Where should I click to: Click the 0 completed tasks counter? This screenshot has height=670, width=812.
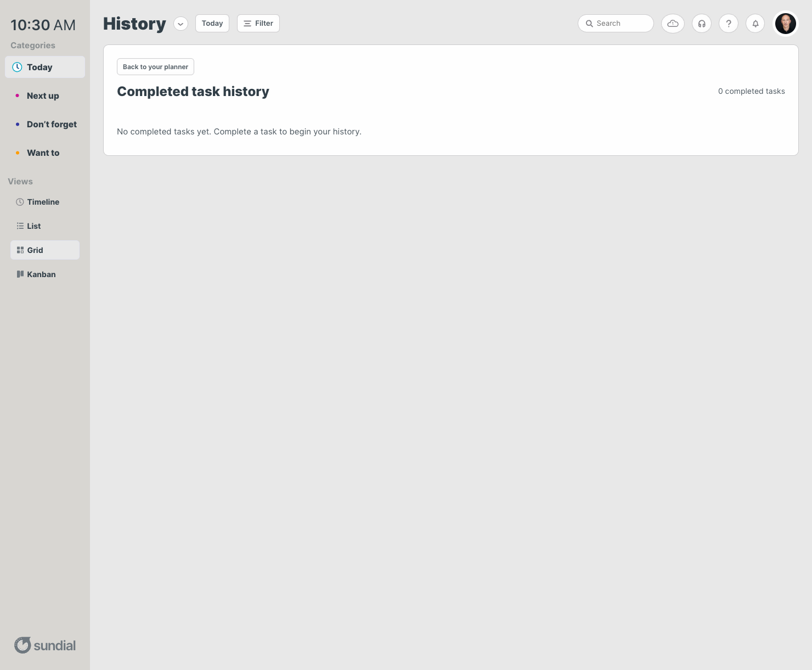click(752, 91)
